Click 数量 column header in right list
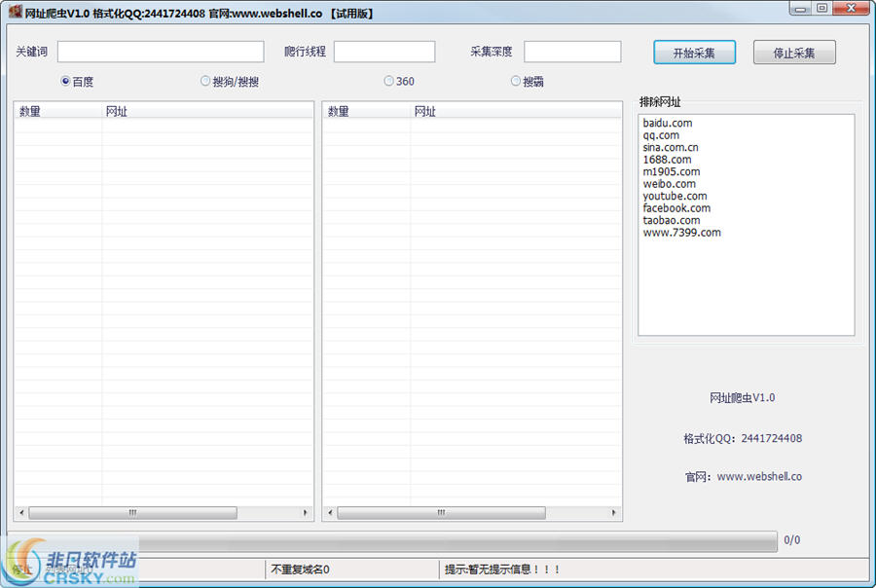 point(367,111)
